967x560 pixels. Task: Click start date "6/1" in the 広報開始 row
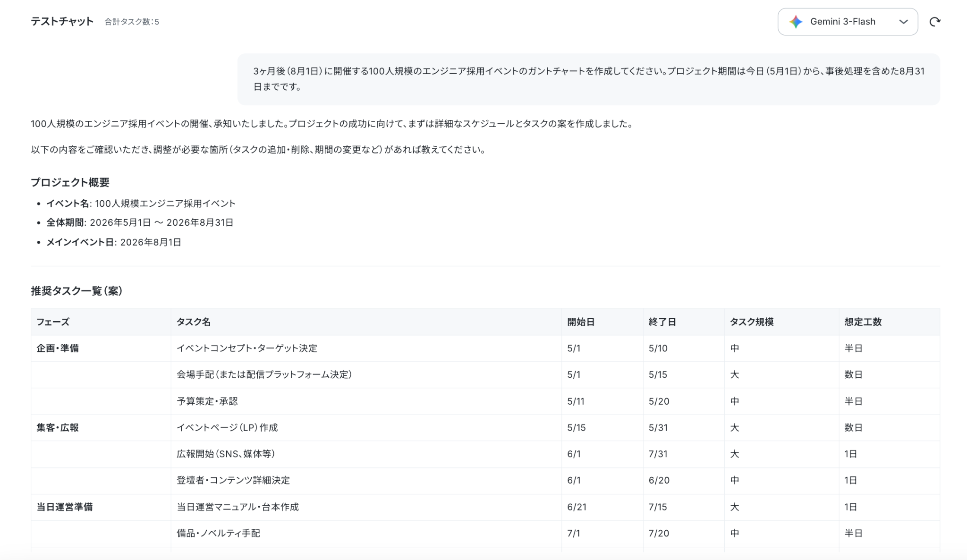(574, 454)
